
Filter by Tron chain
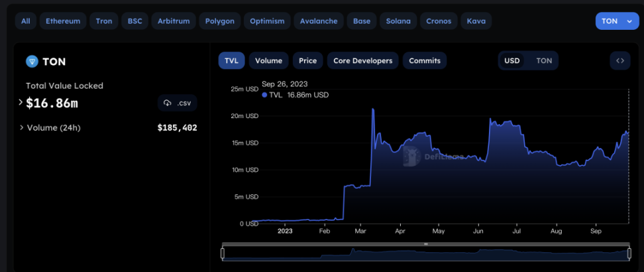104,21
